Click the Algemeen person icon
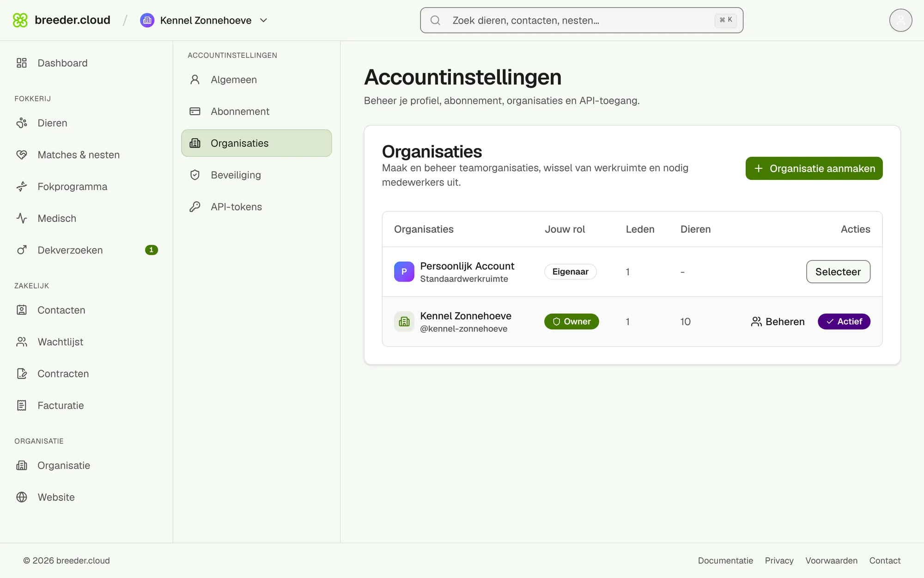This screenshot has height=578, width=924. (195, 80)
